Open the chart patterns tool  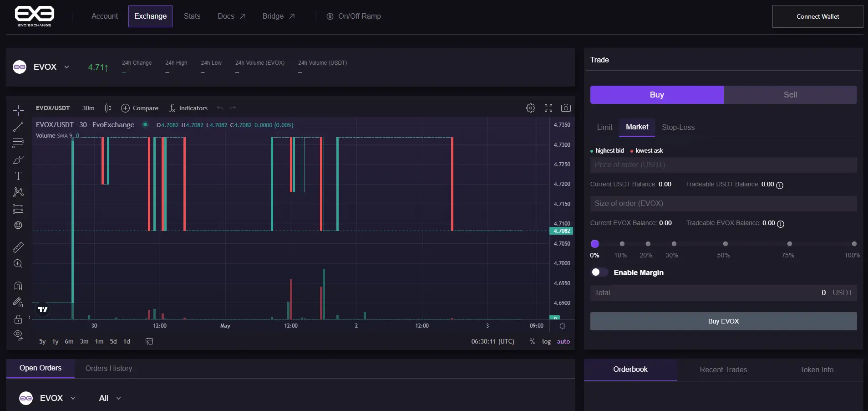click(18, 192)
